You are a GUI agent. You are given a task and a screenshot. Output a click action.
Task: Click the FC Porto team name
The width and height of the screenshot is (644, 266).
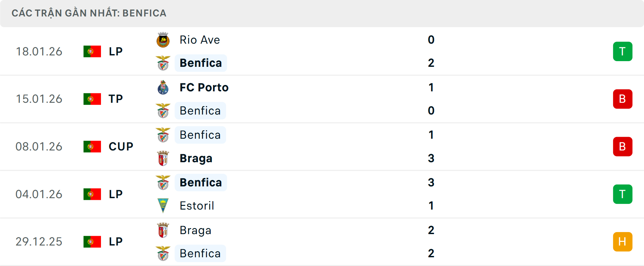203,87
